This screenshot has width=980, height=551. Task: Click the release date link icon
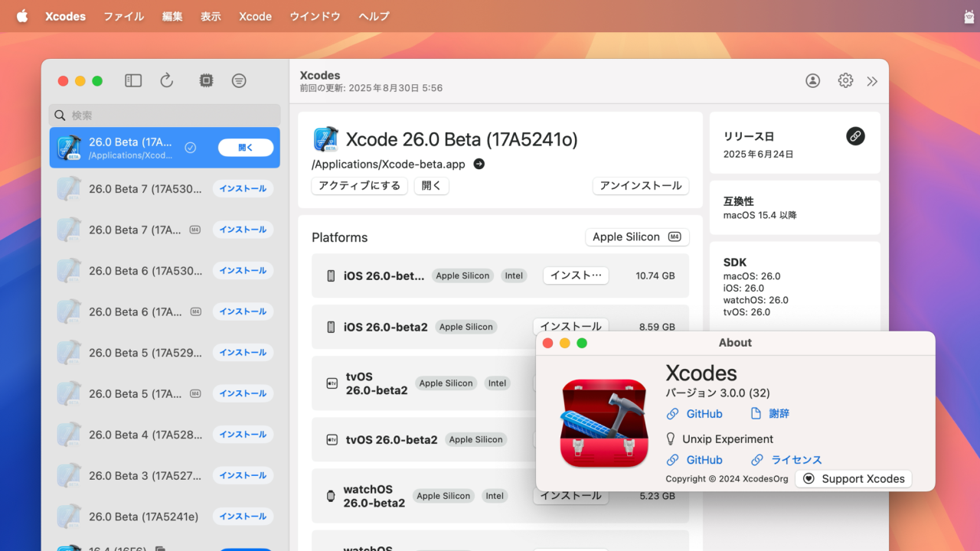point(855,136)
